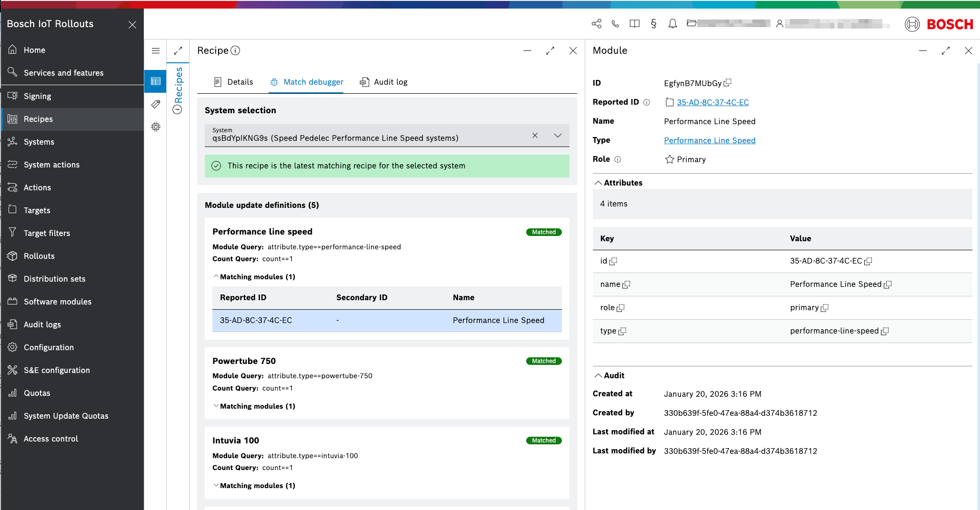Viewport: 980px width, 510px height.
Task: Open the phone contact icon
Action: (x=615, y=24)
